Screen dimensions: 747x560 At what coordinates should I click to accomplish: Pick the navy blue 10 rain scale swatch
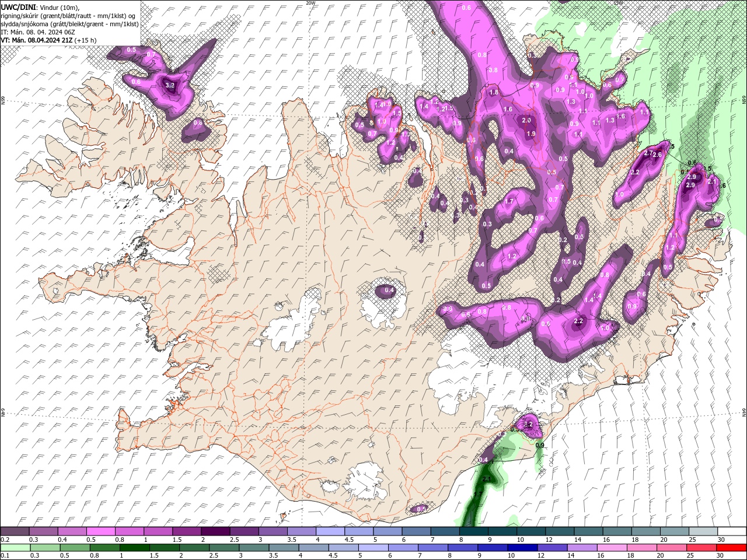(522, 548)
